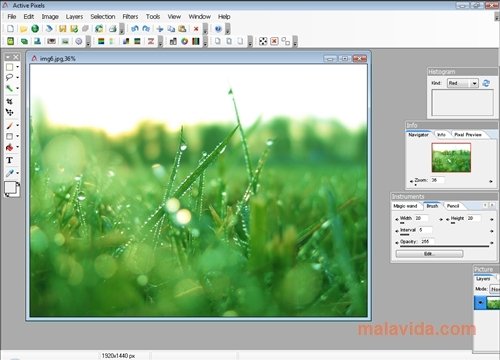Expand the Brush tool options arrow
Image resolution: width=500 pixels, height=360 pixels.
coord(17,126)
